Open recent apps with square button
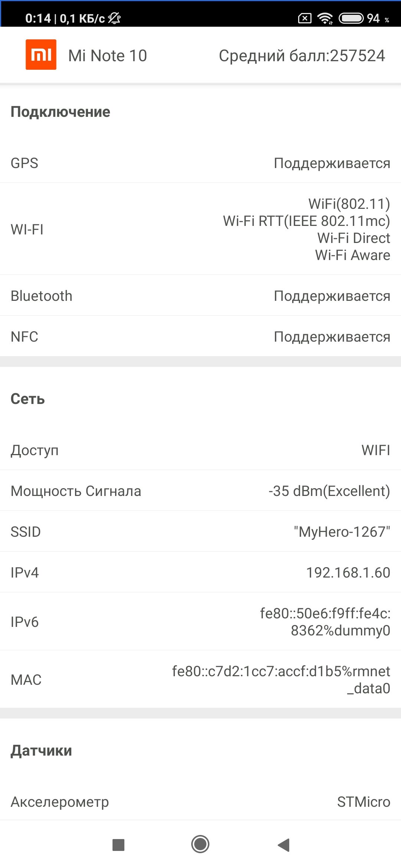Viewport: 401px width, 868px height. coord(118,845)
